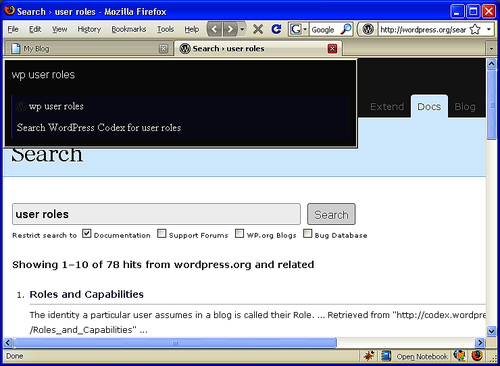The width and height of the screenshot is (500, 366).
Task: Open the URL bar history dropdown
Action: pyautogui.click(x=489, y=29)
